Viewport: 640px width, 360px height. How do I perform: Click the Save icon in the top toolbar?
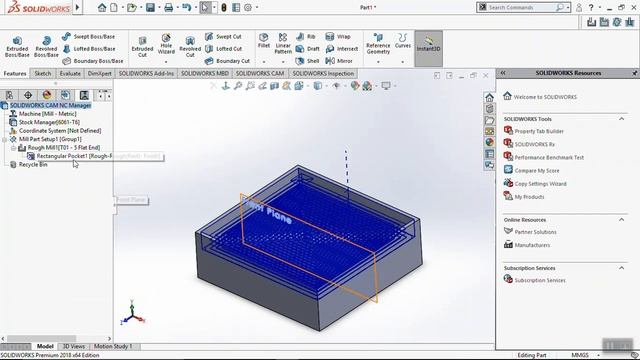151,7
